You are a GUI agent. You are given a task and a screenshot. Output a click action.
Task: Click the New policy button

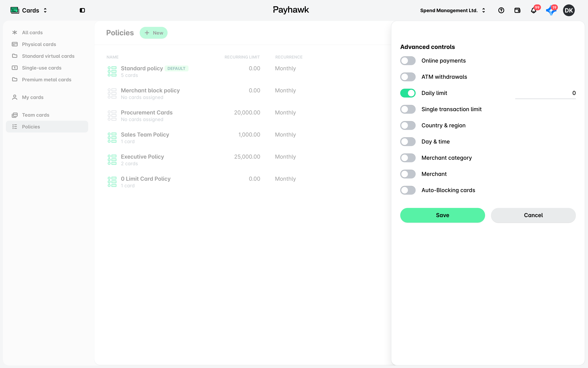[154, 33]
